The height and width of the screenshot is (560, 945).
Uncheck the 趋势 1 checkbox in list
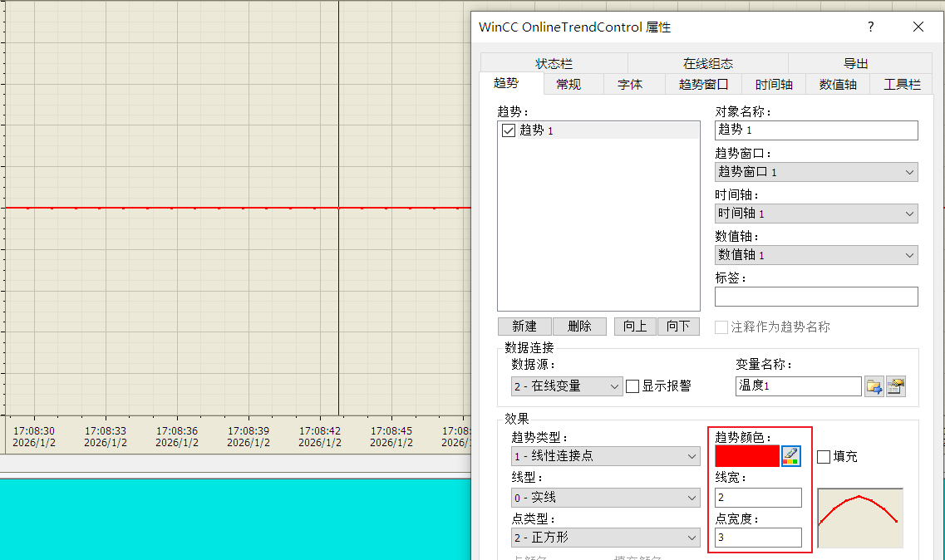[x=509, y=130]
